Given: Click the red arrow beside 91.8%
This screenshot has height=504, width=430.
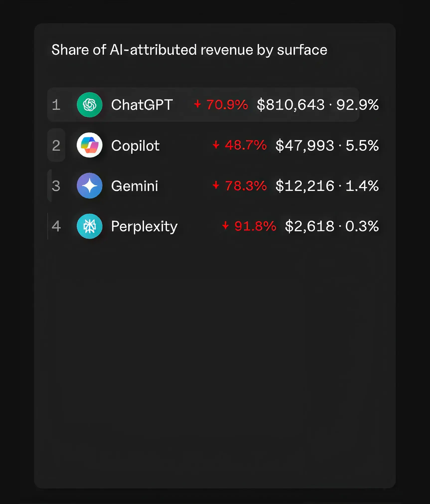Looking at the screenshot, I should point(225,226).
